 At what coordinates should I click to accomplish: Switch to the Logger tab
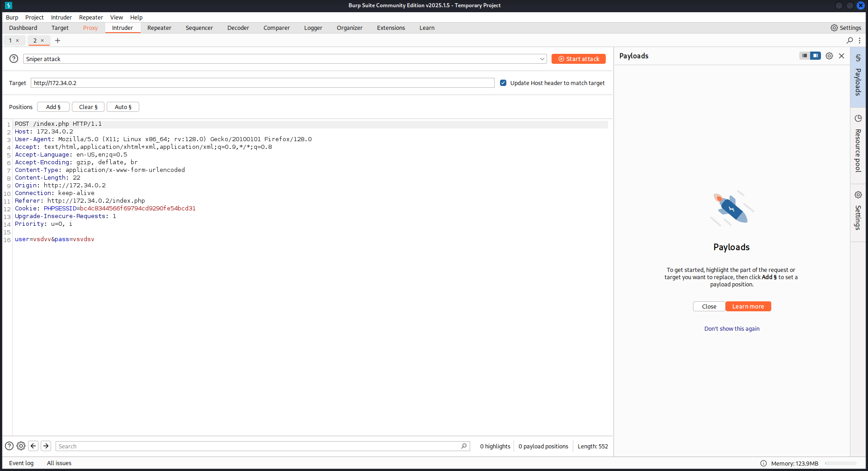(x=313, y=28)
